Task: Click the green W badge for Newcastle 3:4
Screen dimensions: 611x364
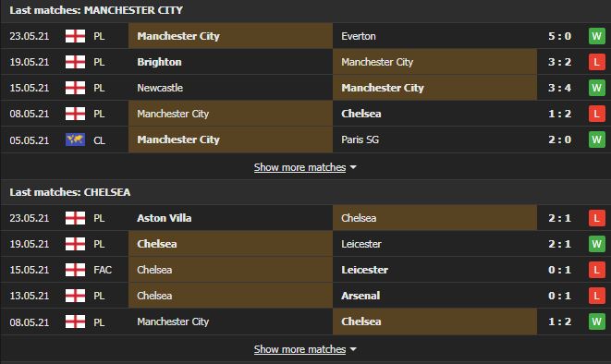Action: tap(596, 88)
